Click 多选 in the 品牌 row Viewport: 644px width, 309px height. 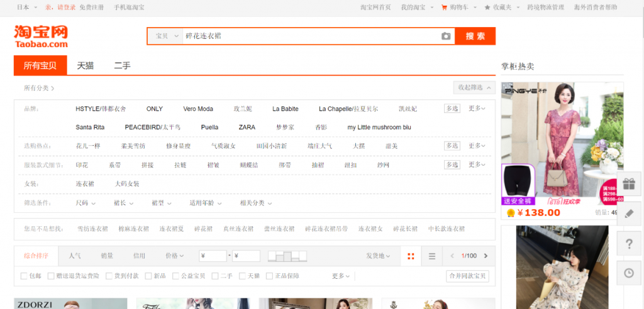452,109
